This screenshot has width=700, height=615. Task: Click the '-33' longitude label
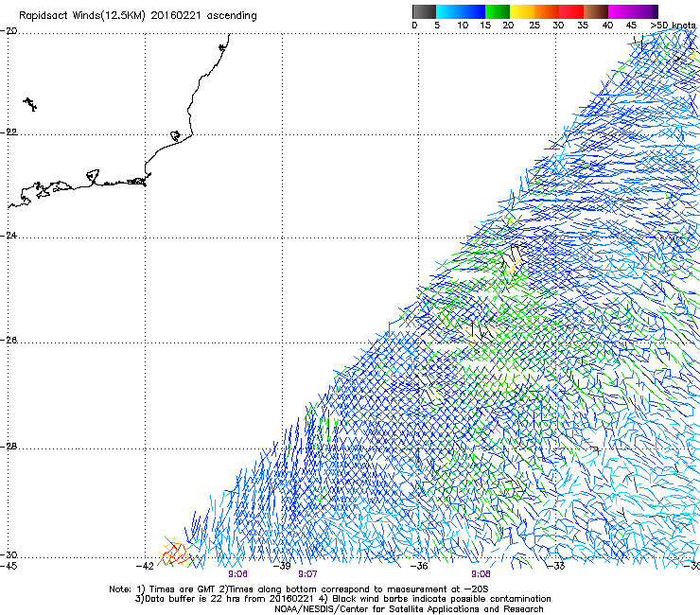556,566
